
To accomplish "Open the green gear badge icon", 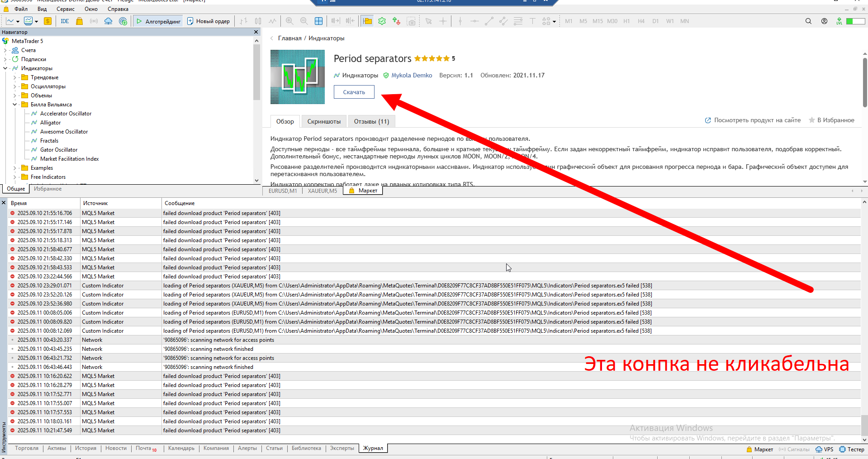I will pos(382,21).
